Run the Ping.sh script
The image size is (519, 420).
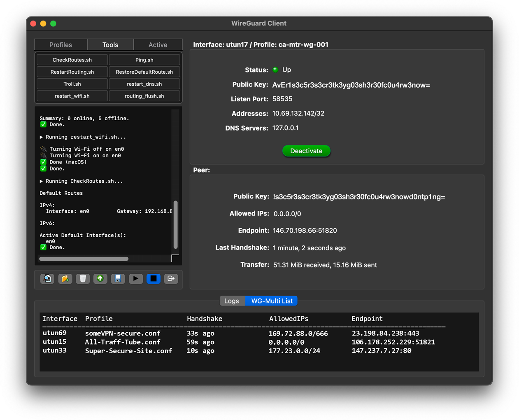pos(144,60)
